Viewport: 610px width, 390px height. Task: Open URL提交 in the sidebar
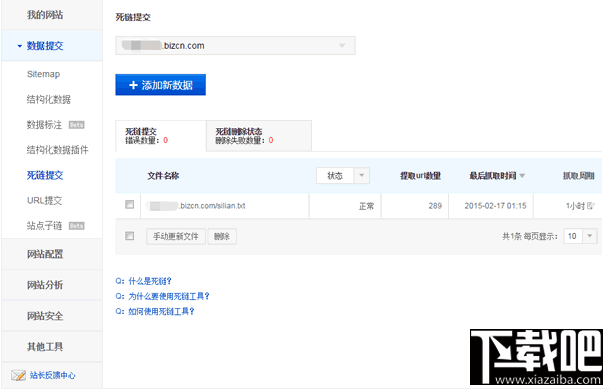click(x=44, y=200)
